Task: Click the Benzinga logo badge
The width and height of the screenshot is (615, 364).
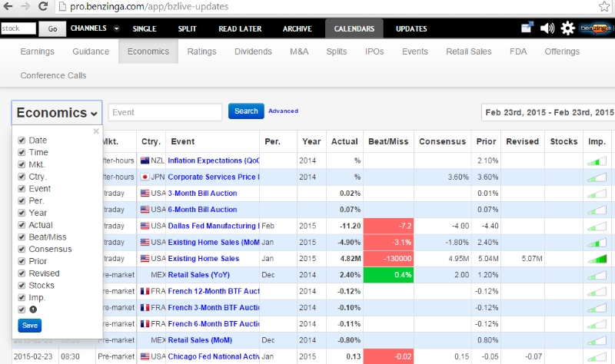Action: pyautogui.click(x=597, y=28)
